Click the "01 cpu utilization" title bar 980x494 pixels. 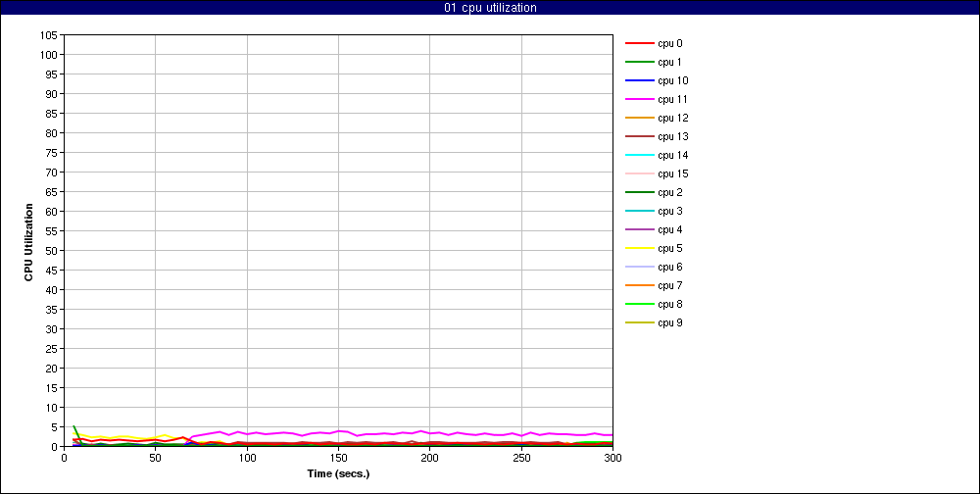click(490, 8)
